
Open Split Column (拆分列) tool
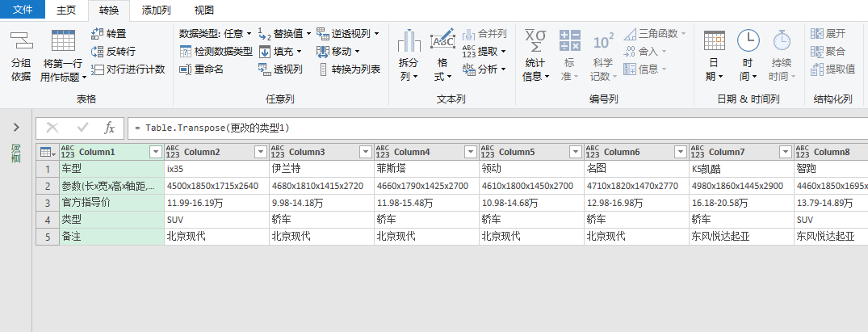pyautogui.click(x=409, y=56)
